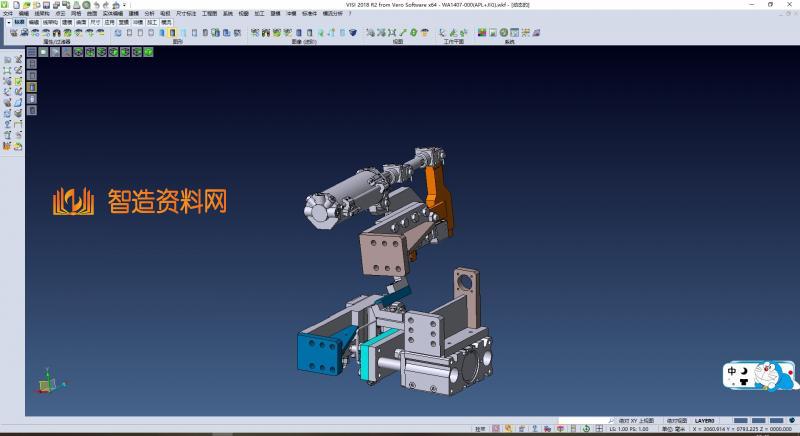Viewport: 800px width, 436px height.
Task: Open the LAYER0 layer selector
Action: tap(705, 421)
